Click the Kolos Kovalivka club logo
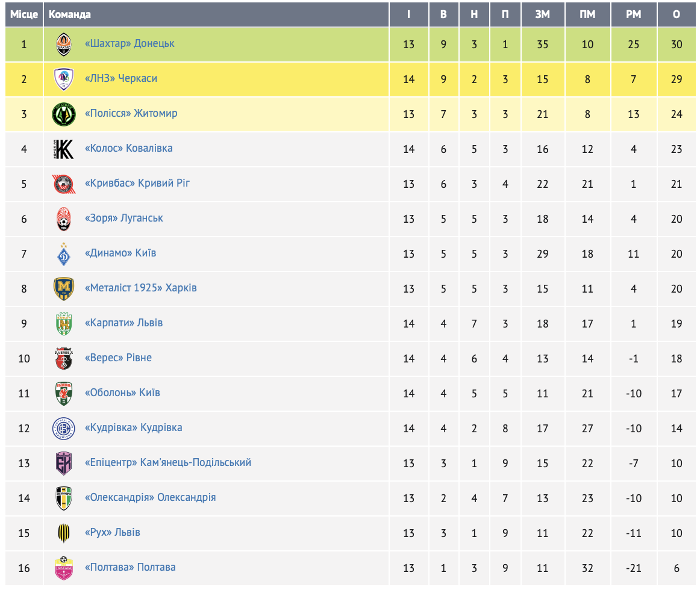Image resolution: width=700 pixels, height=590 pixels. pos(63,149)
